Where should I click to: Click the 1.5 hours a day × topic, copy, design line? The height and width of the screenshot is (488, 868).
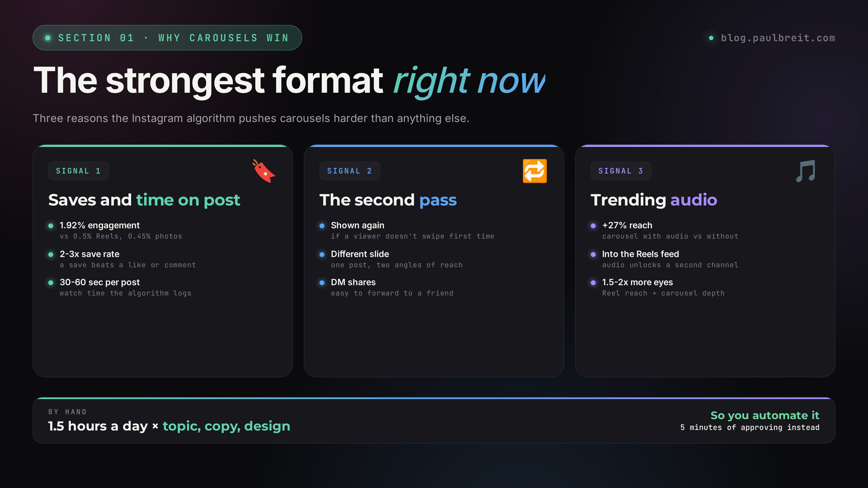click(169, 426)
